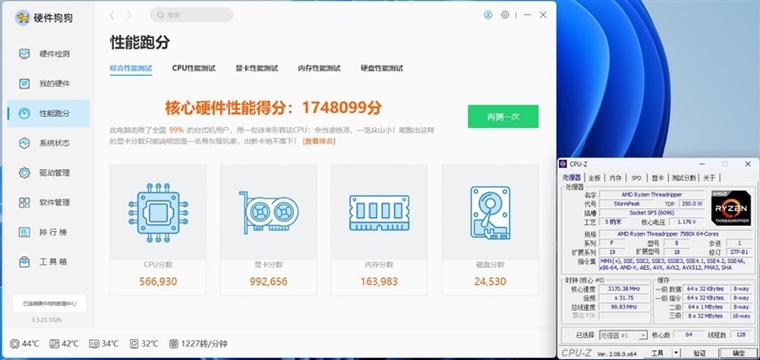Screen dimensions: 760x360
Task: Click the GPU temperature icon showing 34°C
Action: pyautogui.click(x=94, y=344)
